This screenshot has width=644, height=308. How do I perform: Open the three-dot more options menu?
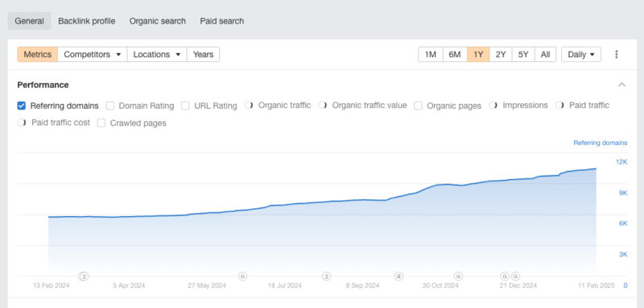click(x=616, y=54)
